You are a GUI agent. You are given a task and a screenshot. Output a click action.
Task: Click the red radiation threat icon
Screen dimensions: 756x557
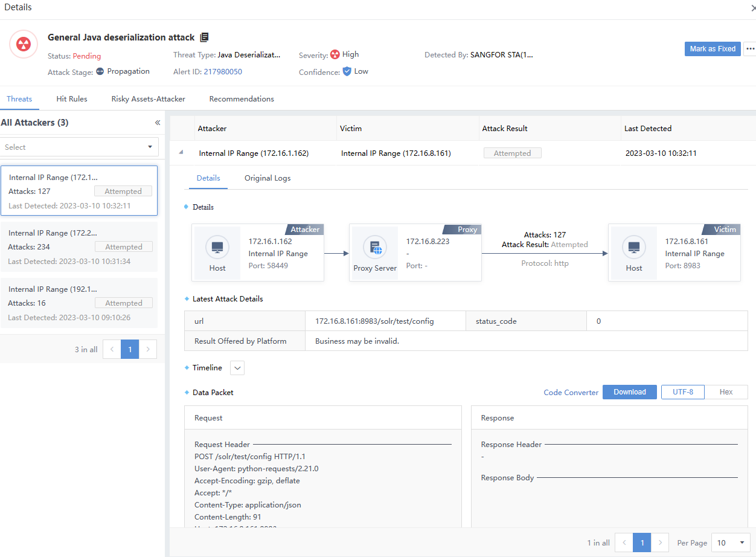pos(24,44)
